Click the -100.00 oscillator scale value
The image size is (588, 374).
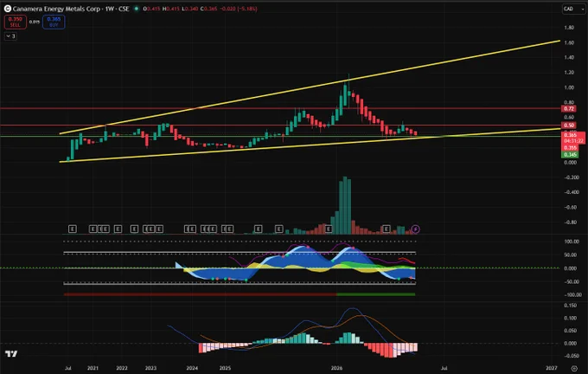pyautogui.click(x=572, y=295)
